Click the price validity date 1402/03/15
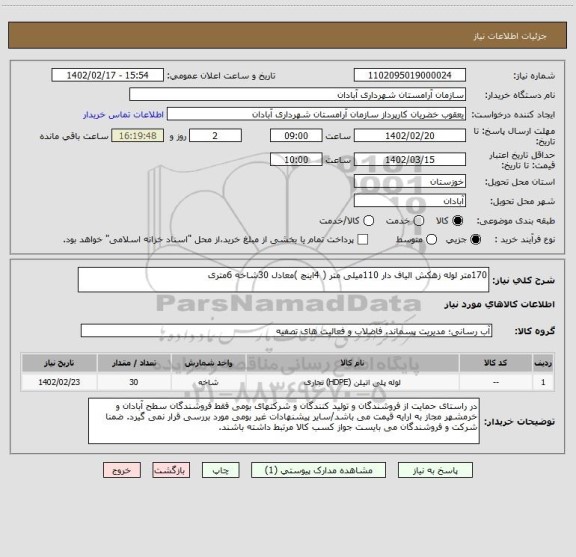Image resolution: width=576 pixels, height=557 pixels. point(410,159)
